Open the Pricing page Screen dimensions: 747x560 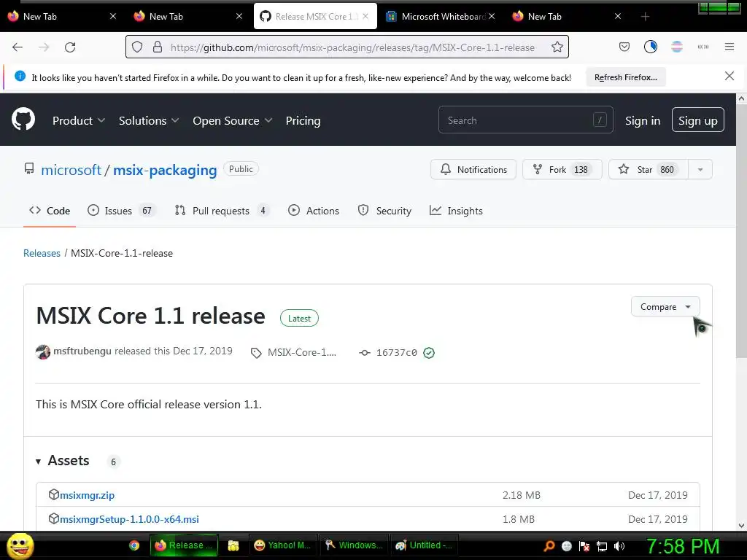tap(303, 120)
